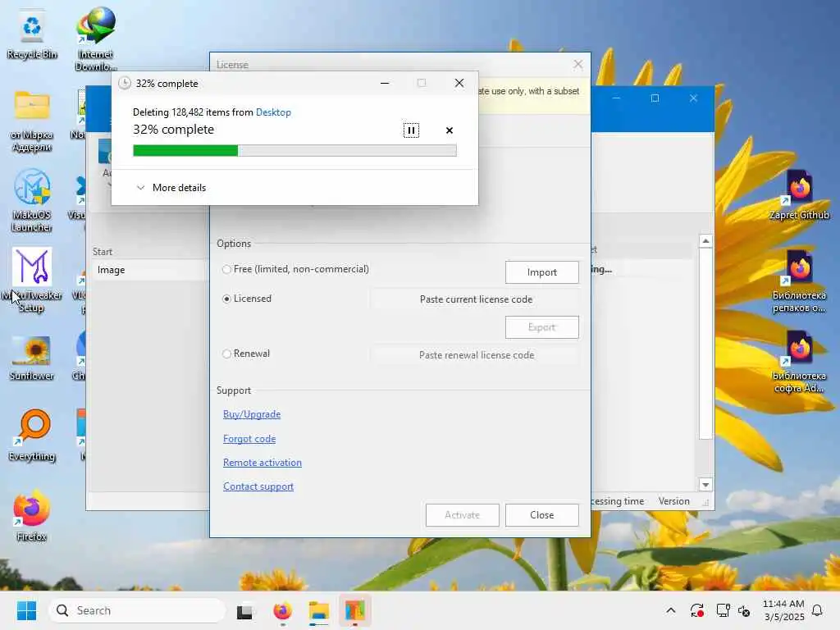The height and width of the screenshot is (630, 840).
Task: Open the network tray icon
Action: 724,610
